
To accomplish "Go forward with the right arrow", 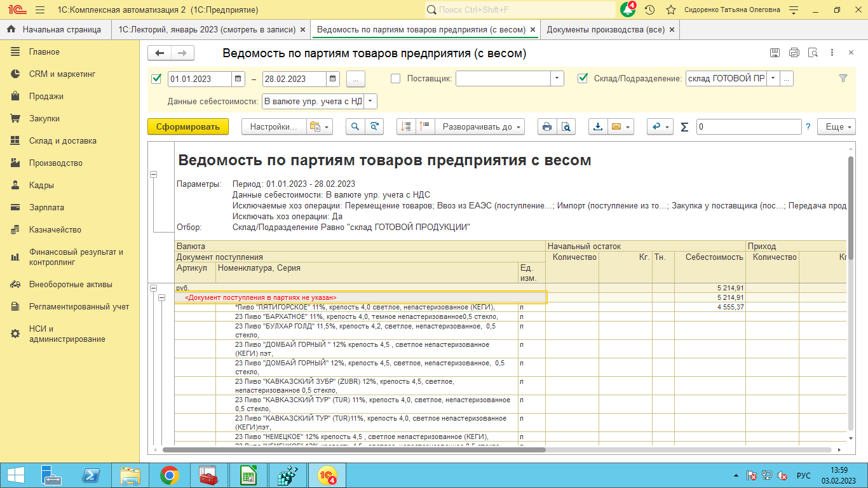I will coord(182,53).
